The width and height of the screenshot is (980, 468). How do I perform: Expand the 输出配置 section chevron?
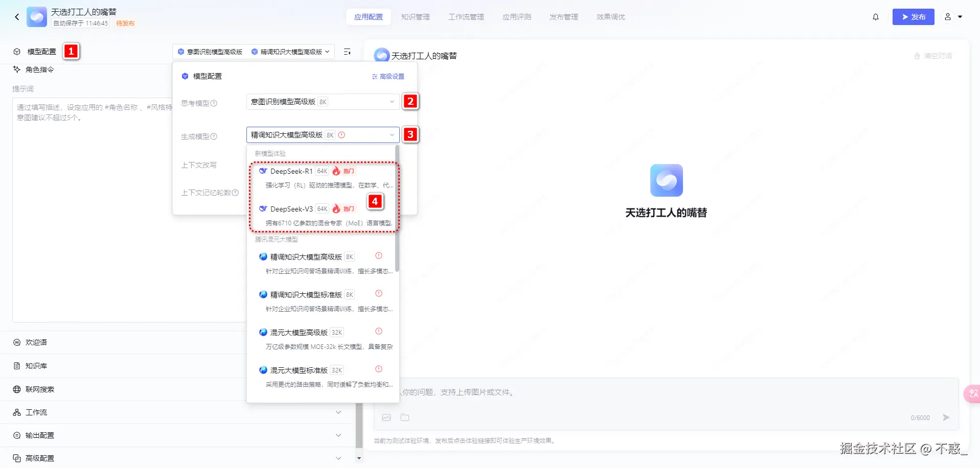(x=338, y=435)
